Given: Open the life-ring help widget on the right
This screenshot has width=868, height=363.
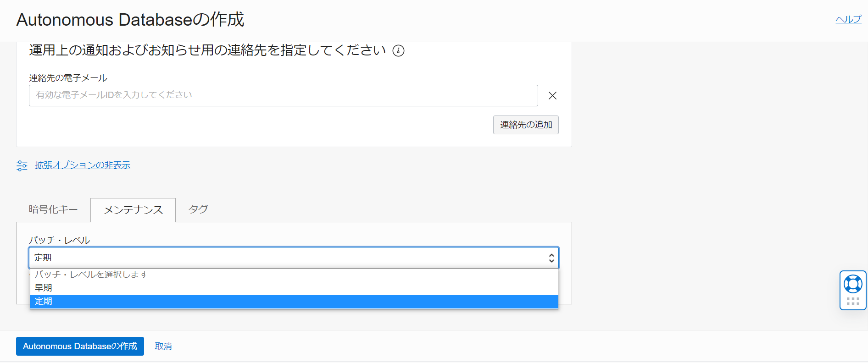Looking at the screenshot, I should tap(852, 284).
